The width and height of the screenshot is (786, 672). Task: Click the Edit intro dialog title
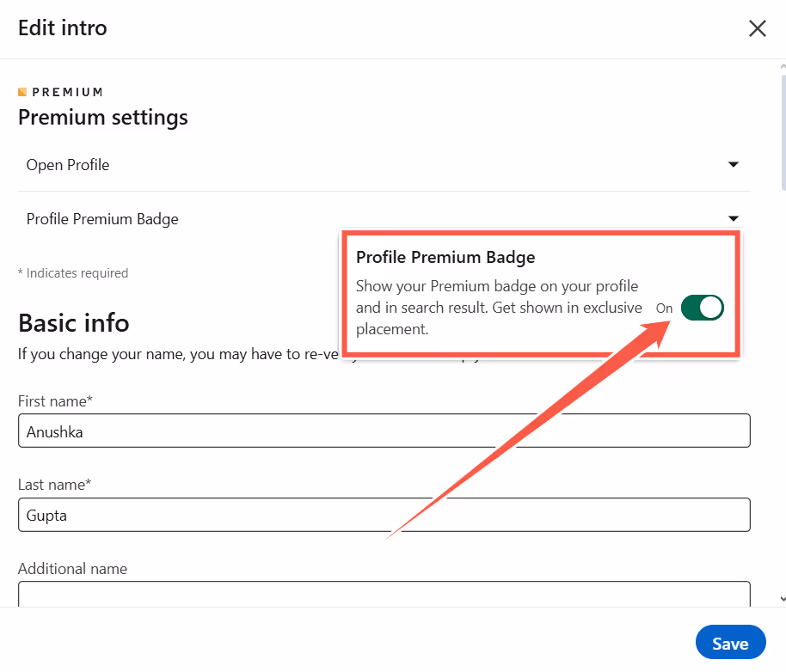point(62,27)
